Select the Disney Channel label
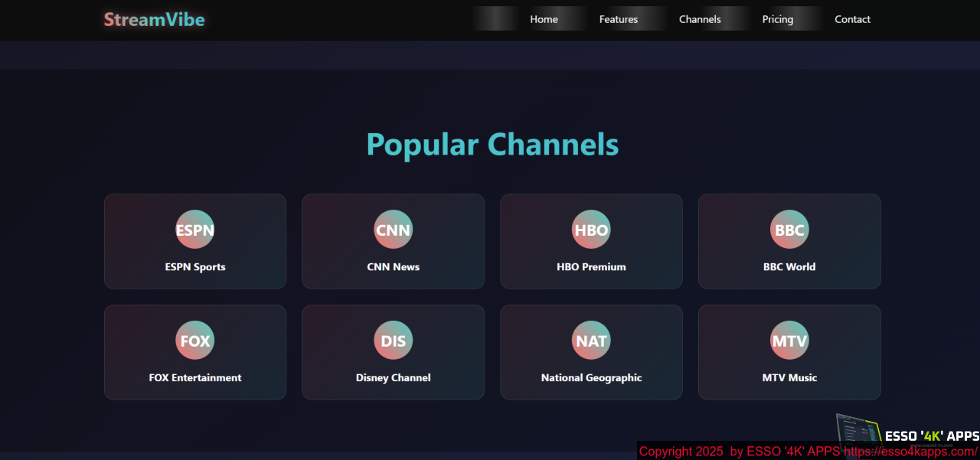This screenshot has width=980, height=460. 394,378
